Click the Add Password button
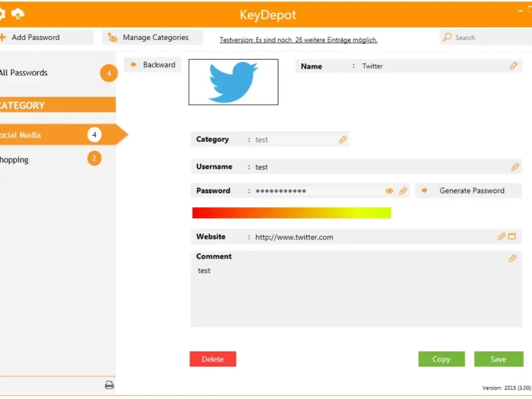Image resolution: width=532 pixels, height=399 pixels. click(x=47, y=37)
